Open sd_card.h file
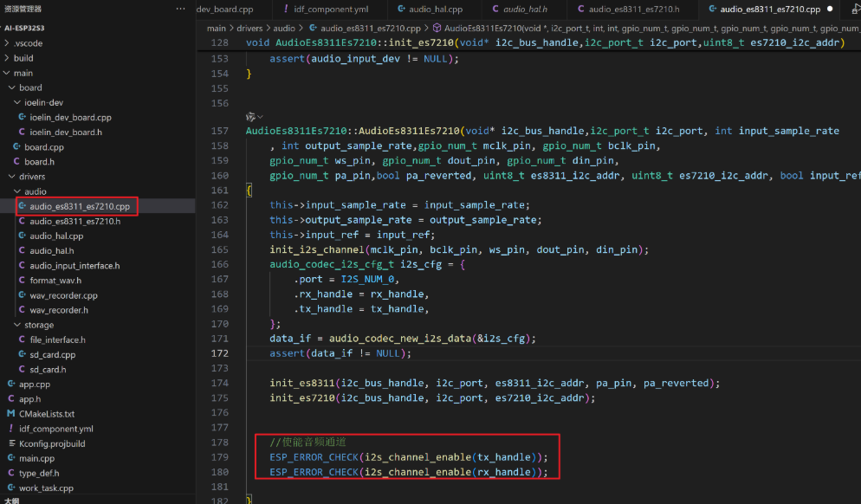 48,369
